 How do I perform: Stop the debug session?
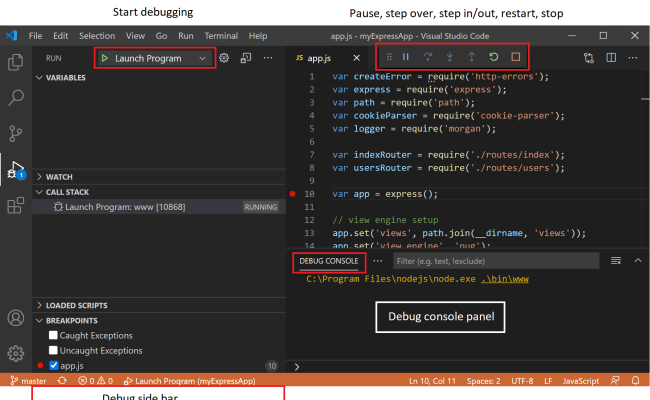pyautogui.click(x=516, y=57)
